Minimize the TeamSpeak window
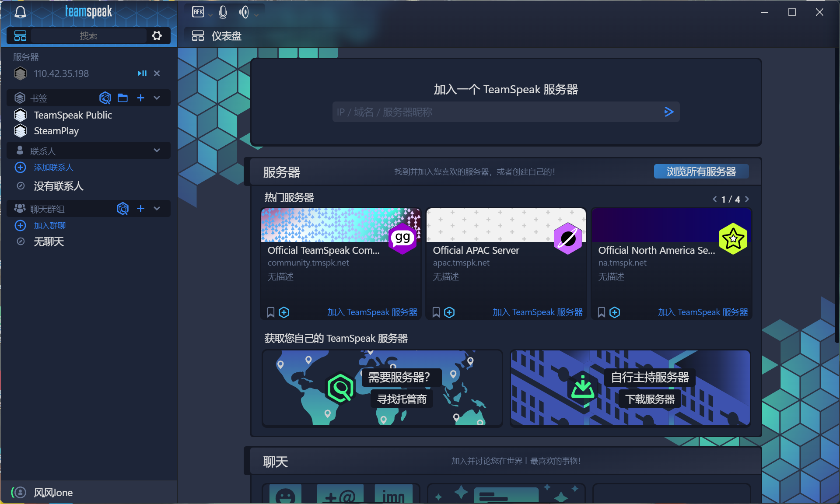The image size is (840, 504). click(x=765, y=12)
